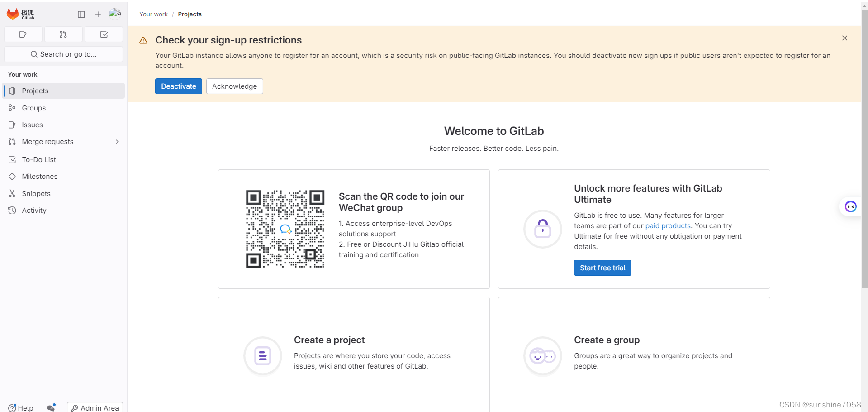The width and height of the screenshot is (868, 412).
Task: Open Merge requests in the sidebar
Action: 64,142
